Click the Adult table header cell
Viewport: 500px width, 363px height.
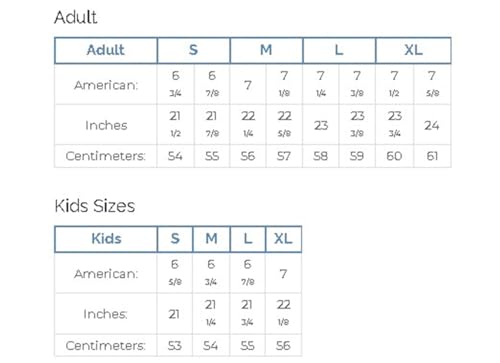(x=106, y=50)
